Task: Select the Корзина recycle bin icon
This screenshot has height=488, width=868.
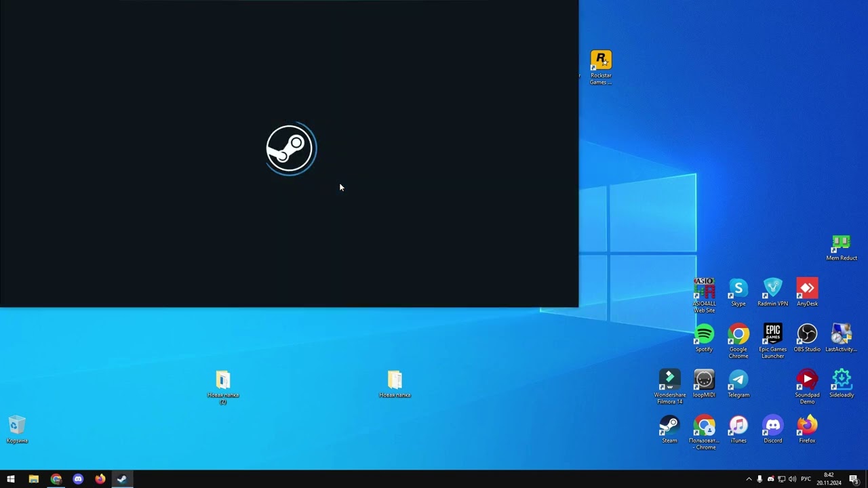Action: point(17,428)
